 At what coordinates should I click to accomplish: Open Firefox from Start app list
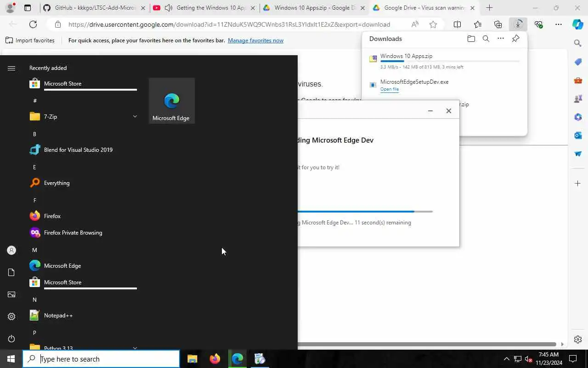click(x=83, y=216)
